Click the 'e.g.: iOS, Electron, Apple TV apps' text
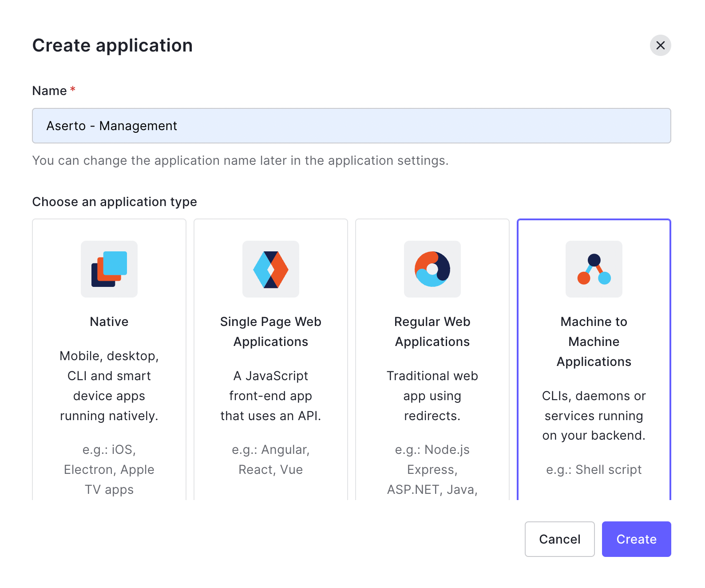The width and height of the screenshot is (705, 588). [x=109, y=469]
